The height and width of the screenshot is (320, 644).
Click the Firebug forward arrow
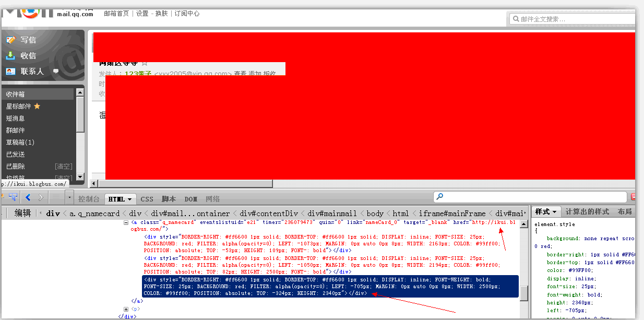click(x=40, y=197)
